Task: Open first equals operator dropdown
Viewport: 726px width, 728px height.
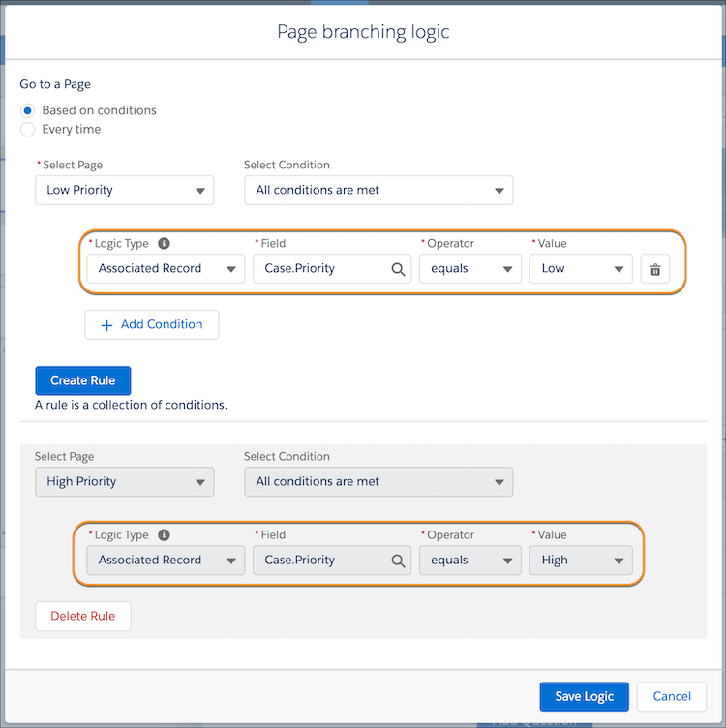Action: [469, 269]
